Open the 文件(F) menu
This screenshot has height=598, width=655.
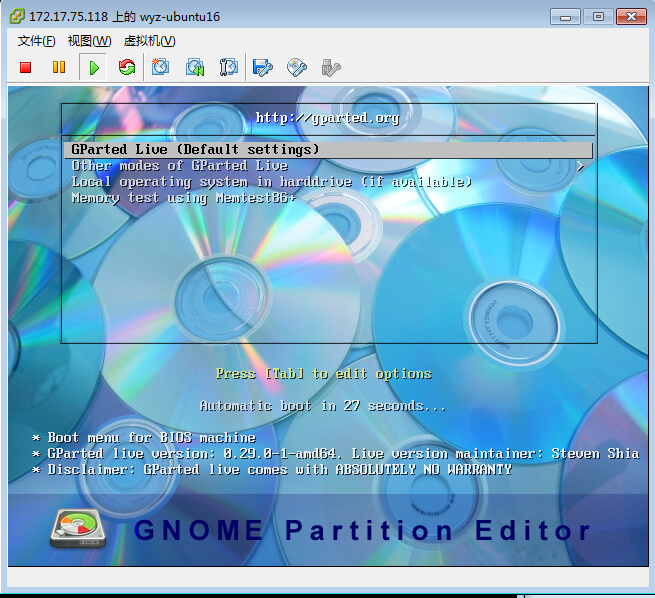[37, 41]
